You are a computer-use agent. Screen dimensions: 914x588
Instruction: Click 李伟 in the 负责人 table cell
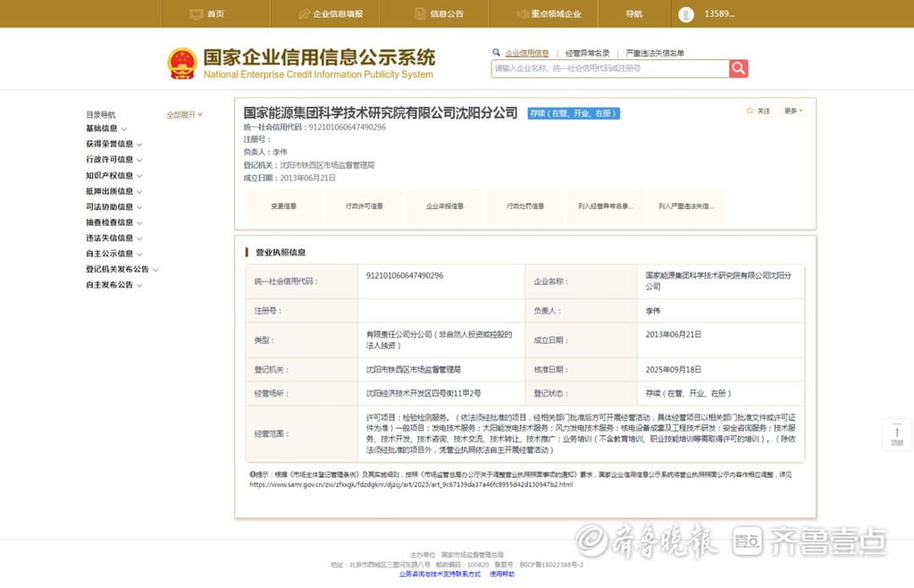point(652,311)
